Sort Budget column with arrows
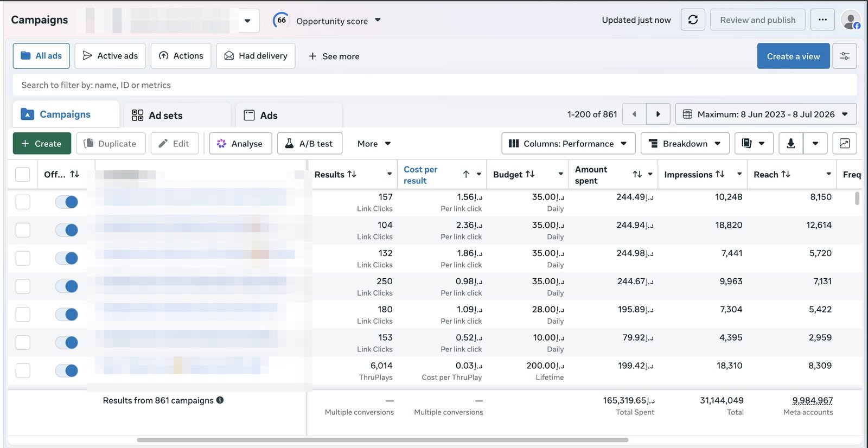This screenshot has height=448, width=868. click(530, 174)
